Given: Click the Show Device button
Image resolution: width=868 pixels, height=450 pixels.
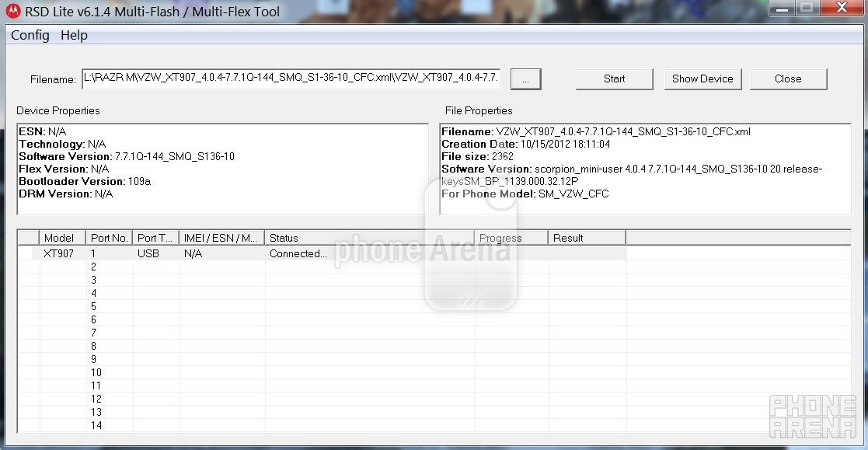Looking at the screenshot, I should (x=702, y=79).
